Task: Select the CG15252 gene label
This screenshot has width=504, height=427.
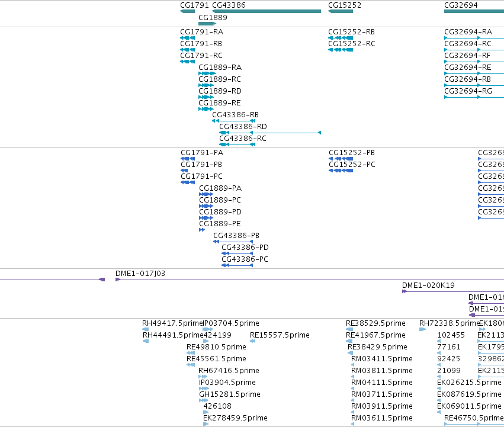Action: click(345, 5)
